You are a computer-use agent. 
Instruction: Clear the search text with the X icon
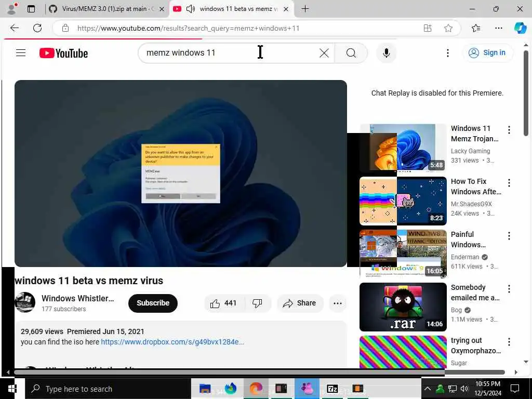[x=324, y=53]
